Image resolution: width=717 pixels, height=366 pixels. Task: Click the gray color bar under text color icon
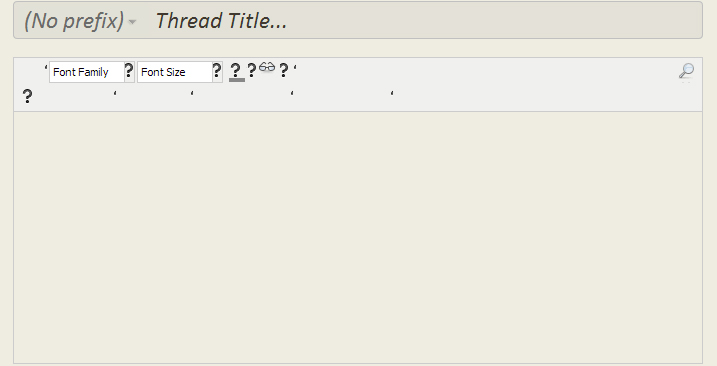pos(237,80)
